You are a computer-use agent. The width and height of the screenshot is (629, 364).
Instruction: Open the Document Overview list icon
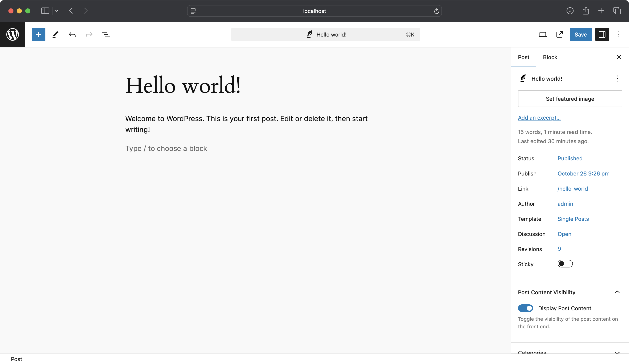coord(105,34)
